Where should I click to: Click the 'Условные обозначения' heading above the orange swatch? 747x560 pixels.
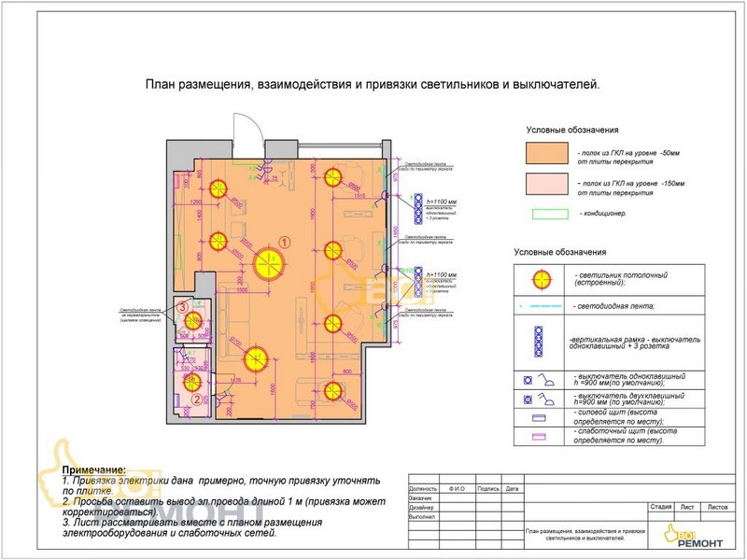572,130
